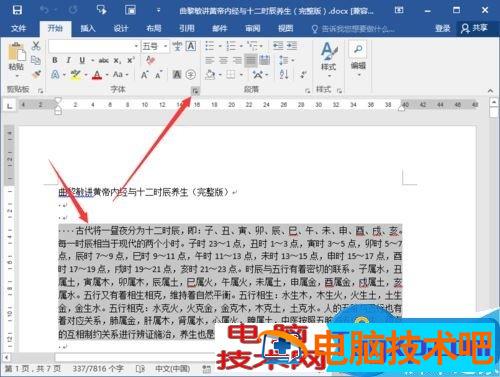500x377 pixels.
Task: Switch to the 设计 tab
Action: coord(120,28)
